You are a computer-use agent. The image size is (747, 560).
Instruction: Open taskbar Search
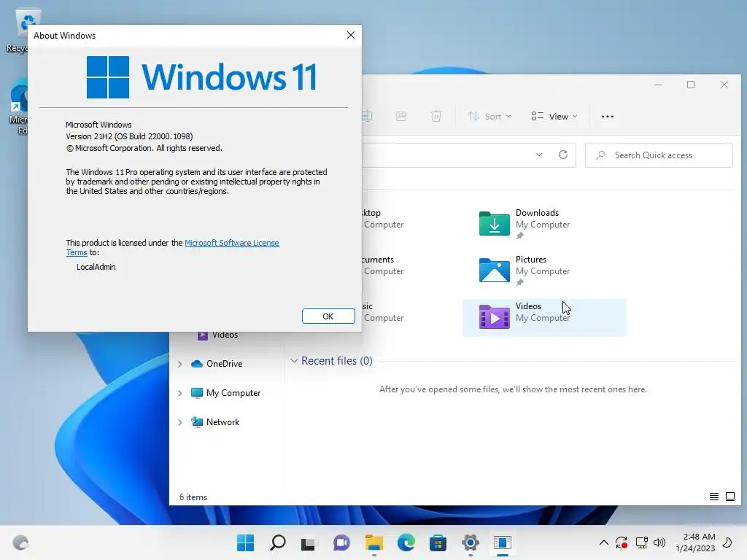[278, 542]
